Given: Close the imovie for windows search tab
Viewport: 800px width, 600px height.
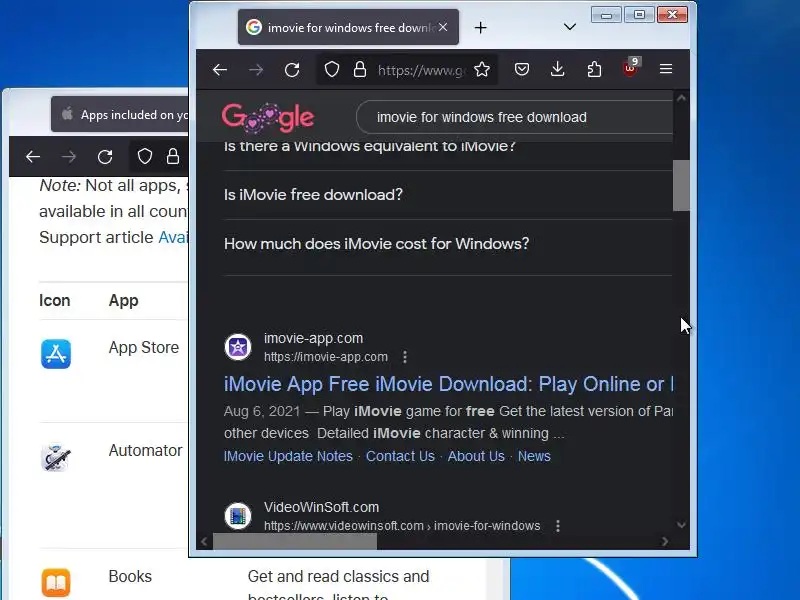Looking at the screenshot, I should point(443,27).
